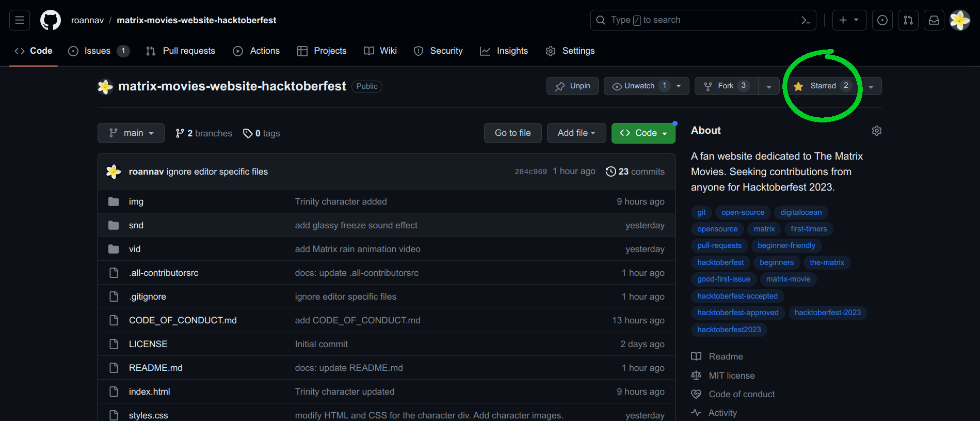Open commit message 'Trinity character added'
Image resolution: width=980 pixels, height=421 pixels.
pos(341,201)
